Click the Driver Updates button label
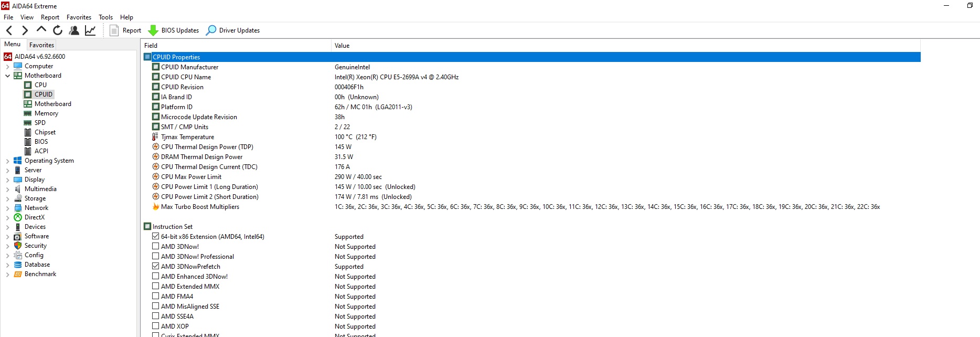The image size is (980, 337). point(239,30)
